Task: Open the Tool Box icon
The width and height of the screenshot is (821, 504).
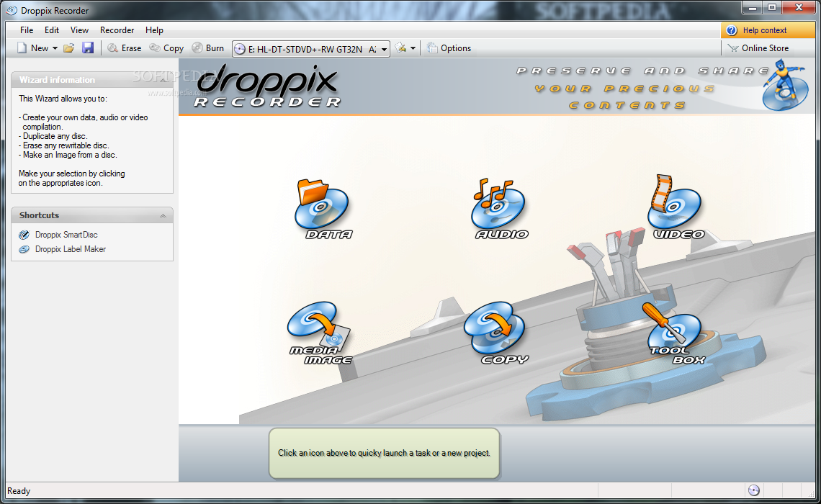Action: click(x=676, y=333)
